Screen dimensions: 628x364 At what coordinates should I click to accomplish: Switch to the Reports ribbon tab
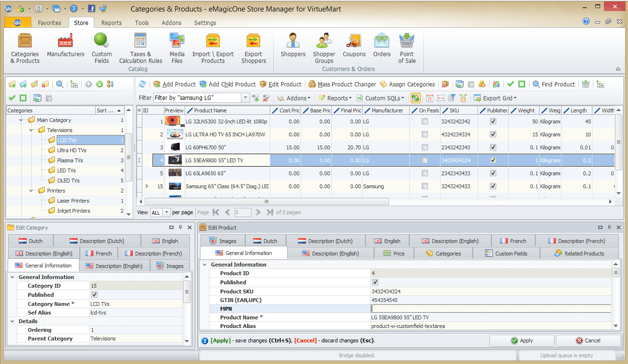coord(112,23)
